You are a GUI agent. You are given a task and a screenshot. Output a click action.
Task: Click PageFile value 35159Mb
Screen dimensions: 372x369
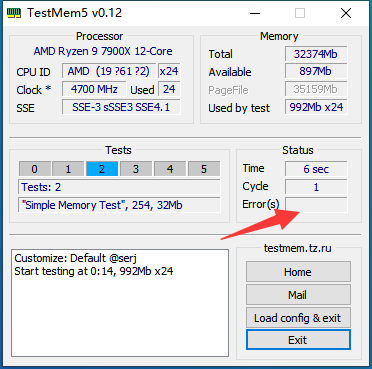(x=316, y=89)
